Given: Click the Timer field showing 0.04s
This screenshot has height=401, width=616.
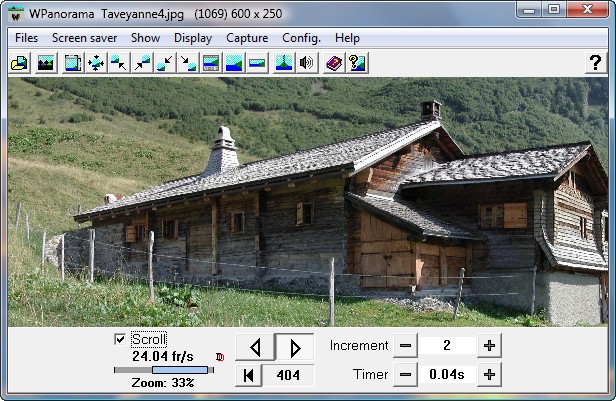Looking at the screenshot, I should pos(447,375).
